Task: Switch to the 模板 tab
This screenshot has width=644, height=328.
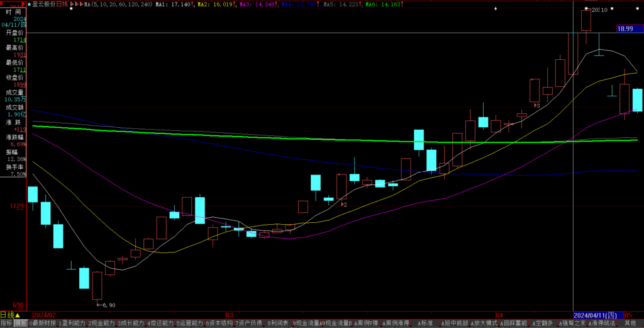Action: point(21,323)
